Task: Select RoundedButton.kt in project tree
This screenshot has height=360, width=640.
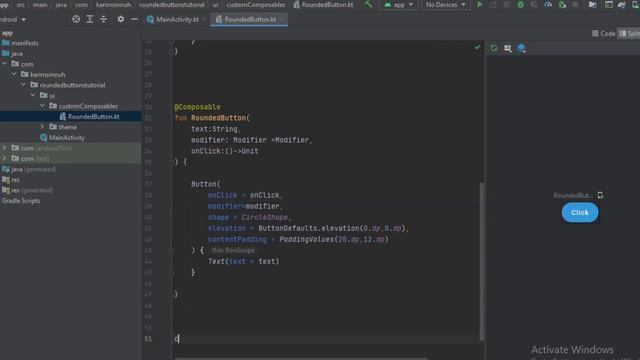Action: [x=93, y=117]
